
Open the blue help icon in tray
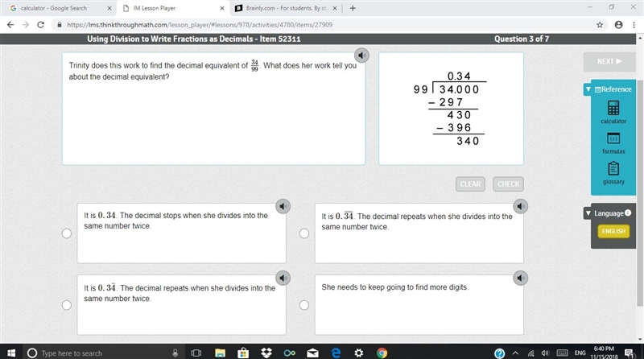499,353
